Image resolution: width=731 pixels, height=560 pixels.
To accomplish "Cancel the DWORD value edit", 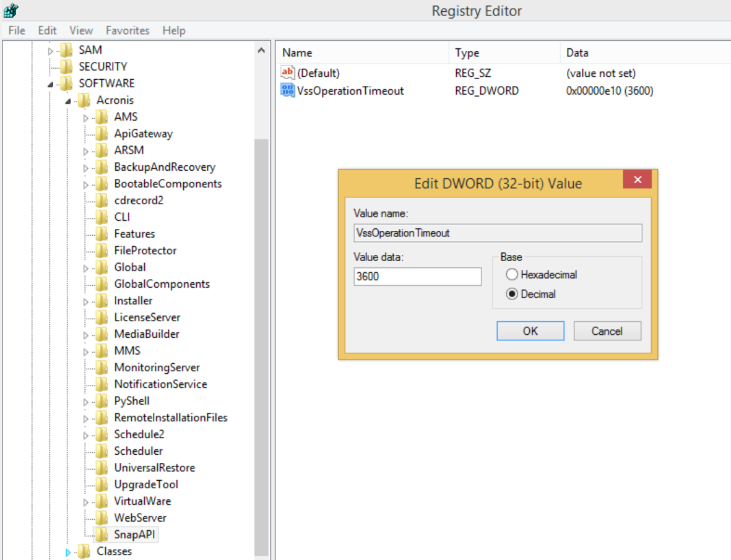I will 607,331.
